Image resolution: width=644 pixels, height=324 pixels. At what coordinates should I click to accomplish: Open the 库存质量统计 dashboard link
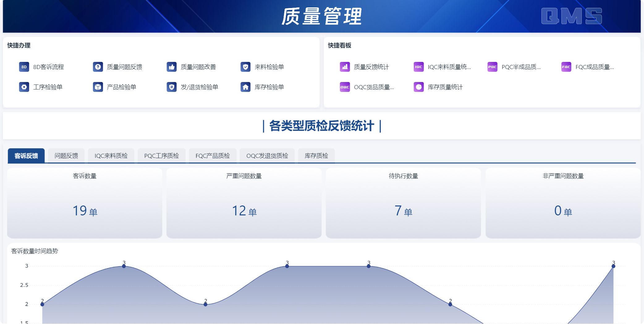445,87
